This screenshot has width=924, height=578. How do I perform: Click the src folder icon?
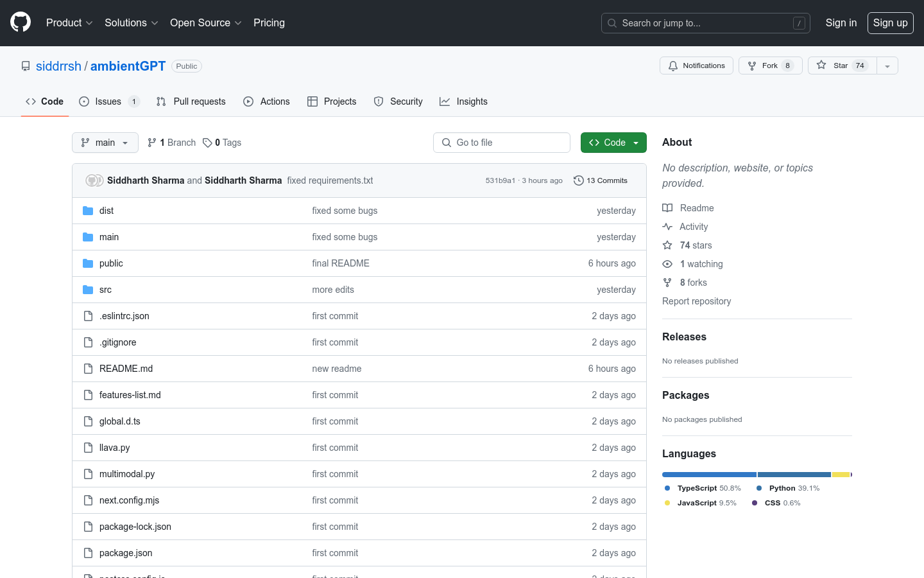pos(88,290)
